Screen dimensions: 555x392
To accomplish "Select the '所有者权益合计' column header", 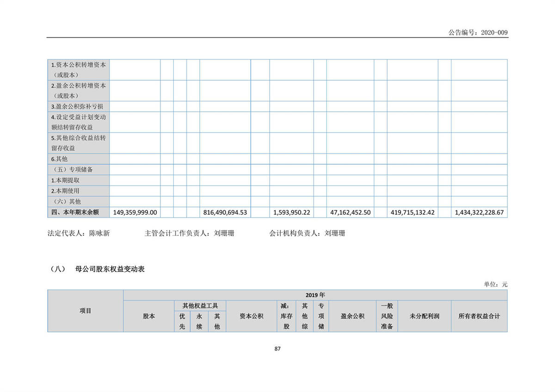I will coord(479,316).
